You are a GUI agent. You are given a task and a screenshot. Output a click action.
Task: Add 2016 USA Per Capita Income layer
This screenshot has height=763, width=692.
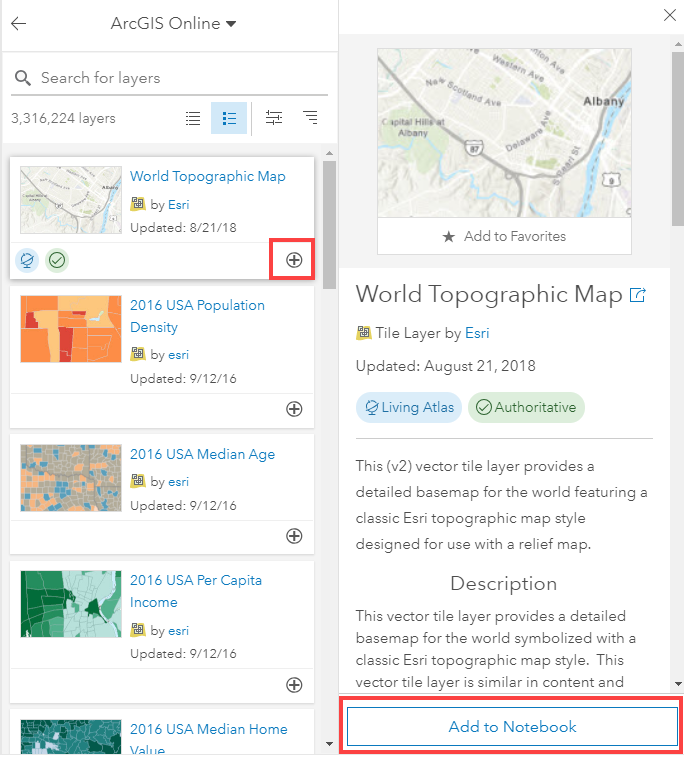click(x=294, y=685)
